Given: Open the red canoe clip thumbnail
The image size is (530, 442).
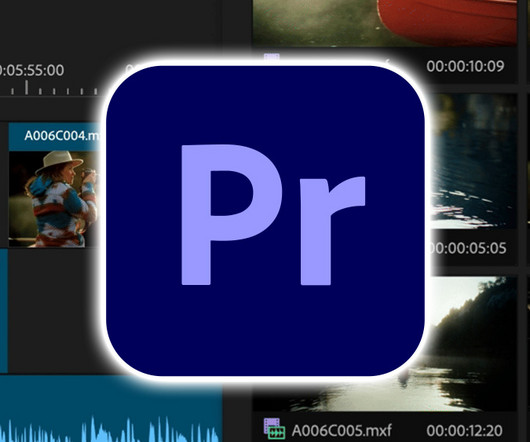Looking at the screenshot, I should pyautogui.click(x=385, y=22).
